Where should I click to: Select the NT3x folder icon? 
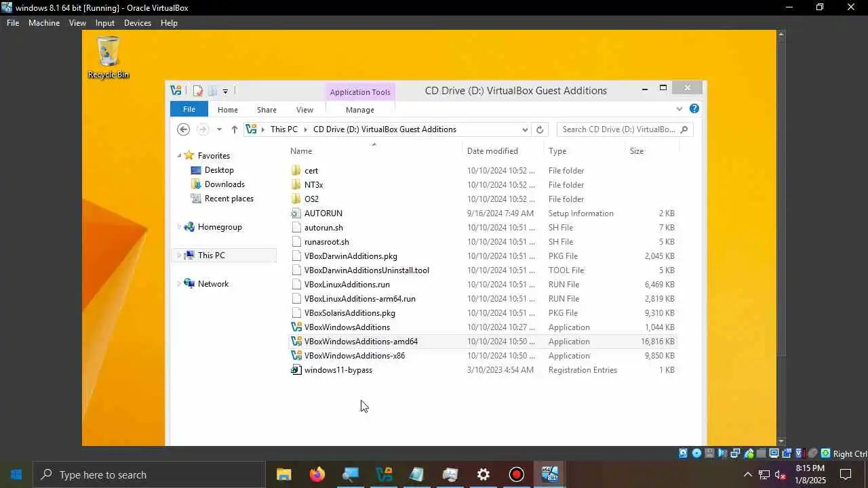pos(296,185)
